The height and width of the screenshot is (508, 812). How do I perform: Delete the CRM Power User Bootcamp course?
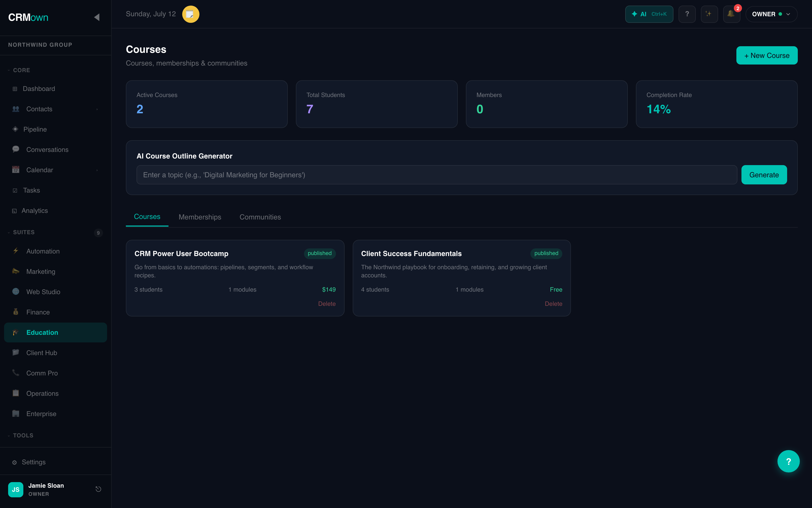[x=327, y=304]
